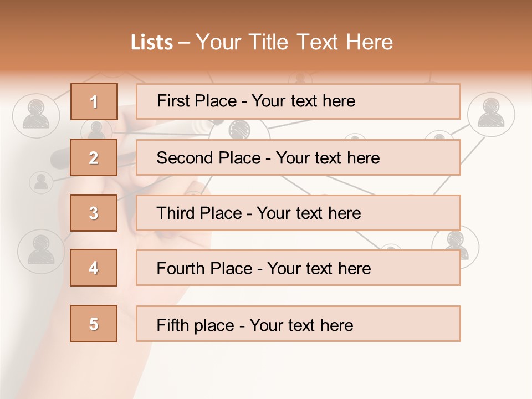Click the small person icon left of box 3
Viewport: 532px width, 399px height.
pyautogui.click(x=40, y=181)
